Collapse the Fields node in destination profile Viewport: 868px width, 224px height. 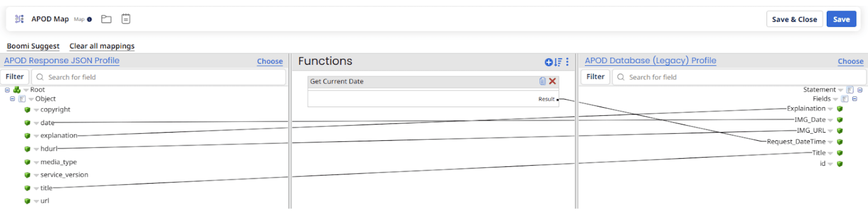[855, 99]
